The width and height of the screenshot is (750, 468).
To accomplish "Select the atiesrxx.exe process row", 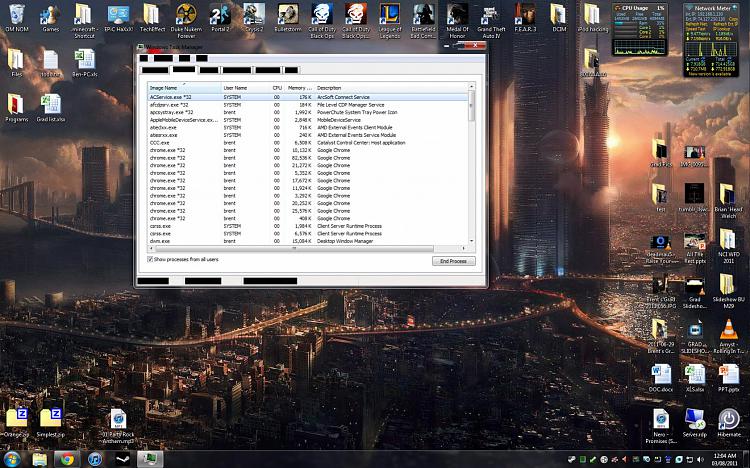I will pyautogui.click(x=308, y=135).
